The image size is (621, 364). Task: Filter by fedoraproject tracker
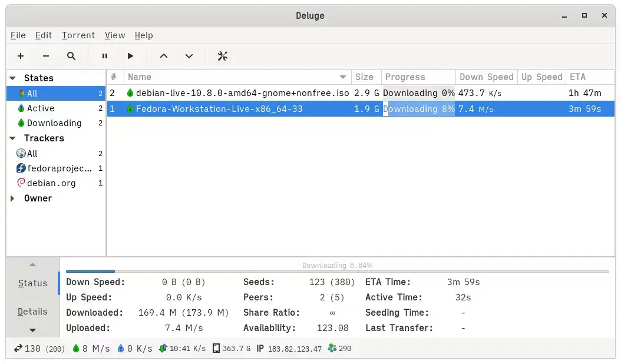[56, 168]
